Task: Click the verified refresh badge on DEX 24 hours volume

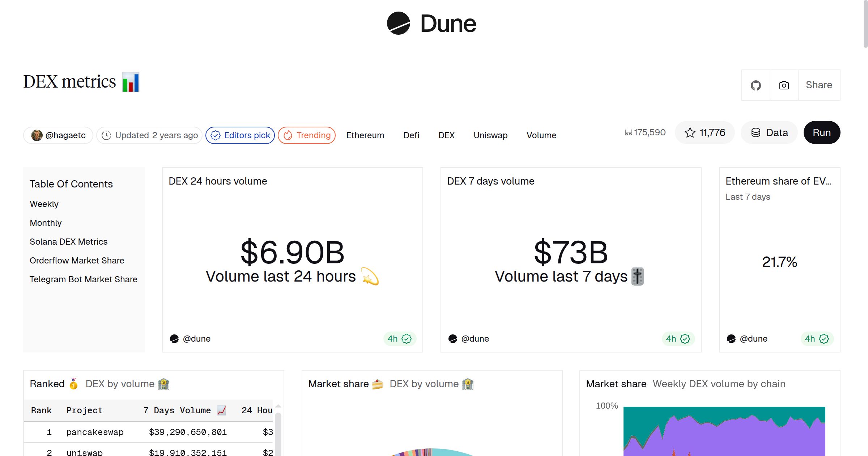Action: [x=407, y=339]
